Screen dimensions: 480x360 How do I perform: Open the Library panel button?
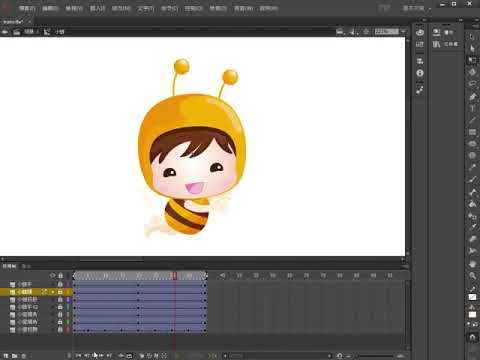[445, 44]
